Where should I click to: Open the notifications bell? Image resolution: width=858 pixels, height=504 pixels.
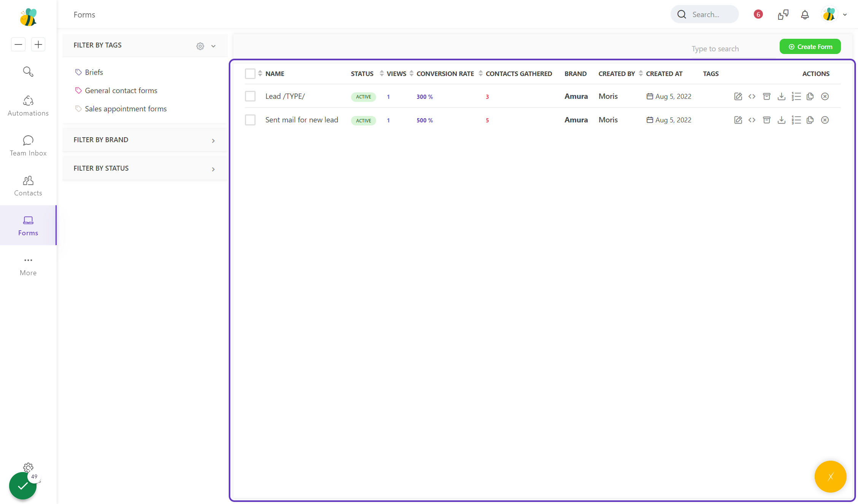[805, 15]
